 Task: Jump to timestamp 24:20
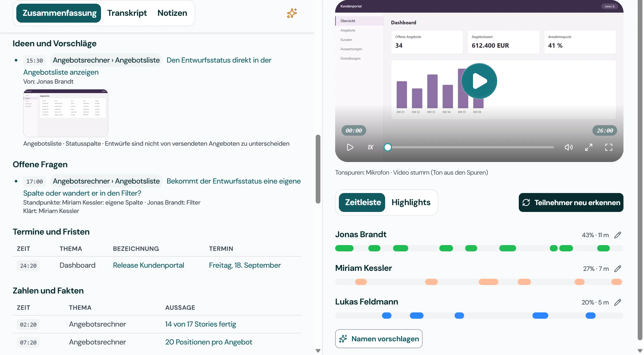pyautogui.click(x=28, y=266)
